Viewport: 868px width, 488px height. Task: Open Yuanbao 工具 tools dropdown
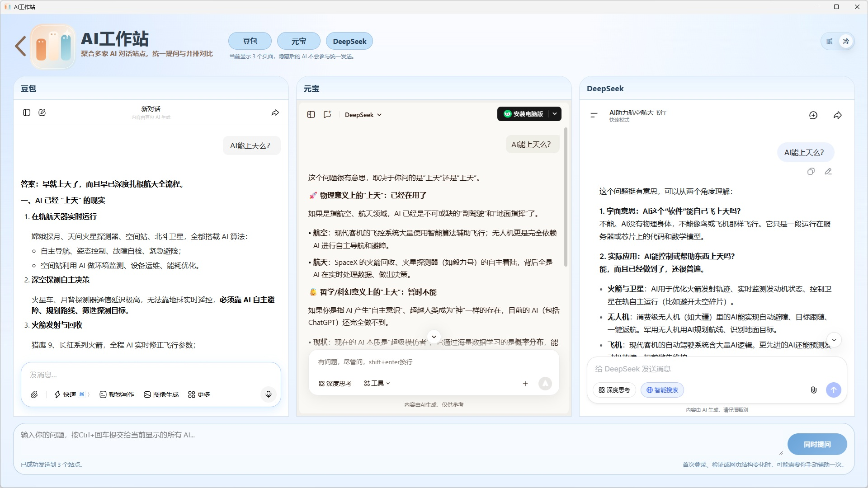coord(377,383)
